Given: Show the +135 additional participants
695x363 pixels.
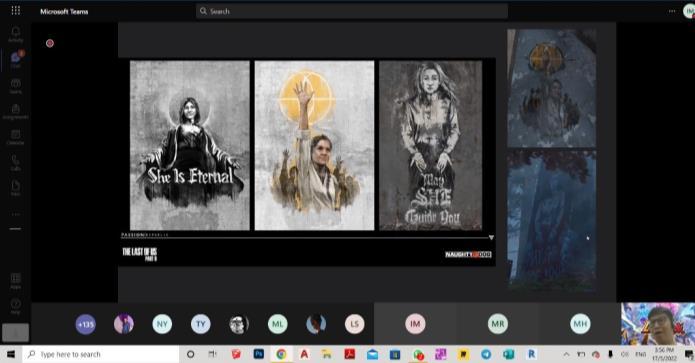Looking at the screenshot, I should [86, 324].
